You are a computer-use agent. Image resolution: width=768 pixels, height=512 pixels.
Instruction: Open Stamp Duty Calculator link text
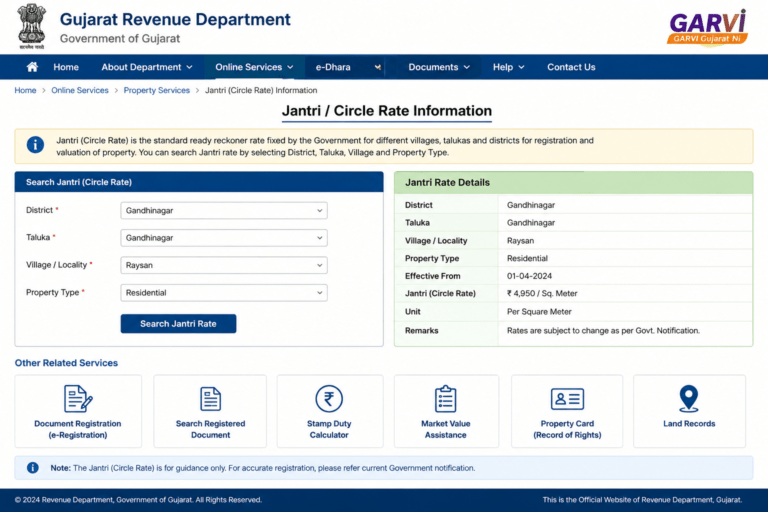click(329, 429)
